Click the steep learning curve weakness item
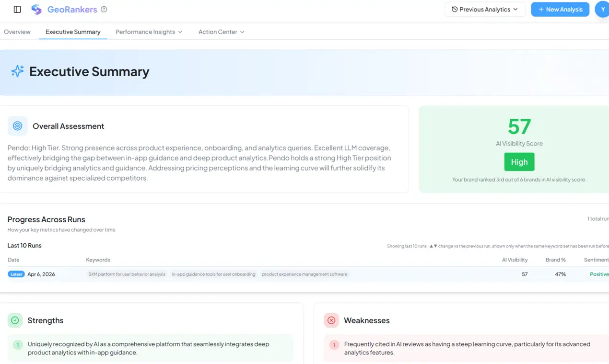The image size is (609, 364). tap(467, 348)
